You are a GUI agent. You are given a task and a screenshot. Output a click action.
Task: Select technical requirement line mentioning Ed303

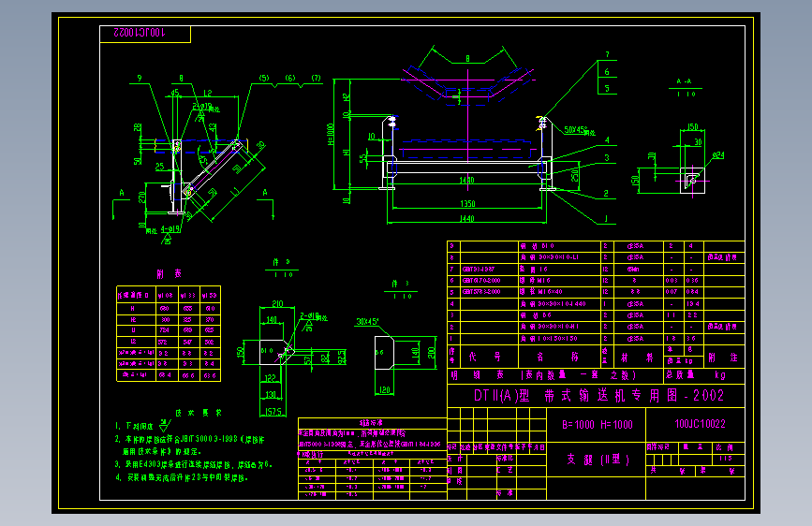pyautogui.click(x=193, y=465)
